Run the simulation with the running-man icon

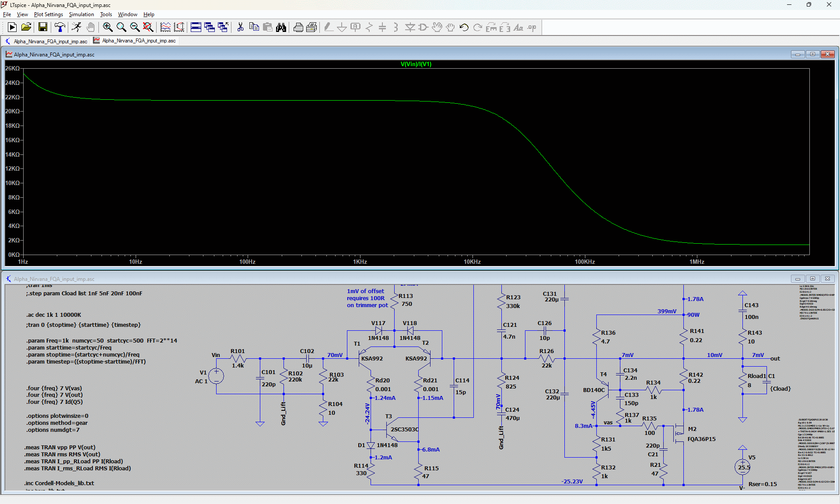(x=77, y=27)
